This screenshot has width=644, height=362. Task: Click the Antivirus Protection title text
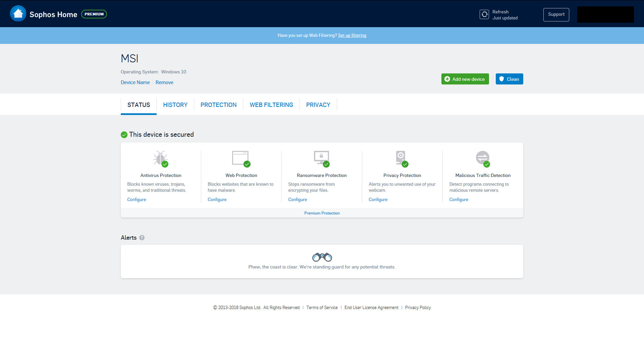point(161,175)
